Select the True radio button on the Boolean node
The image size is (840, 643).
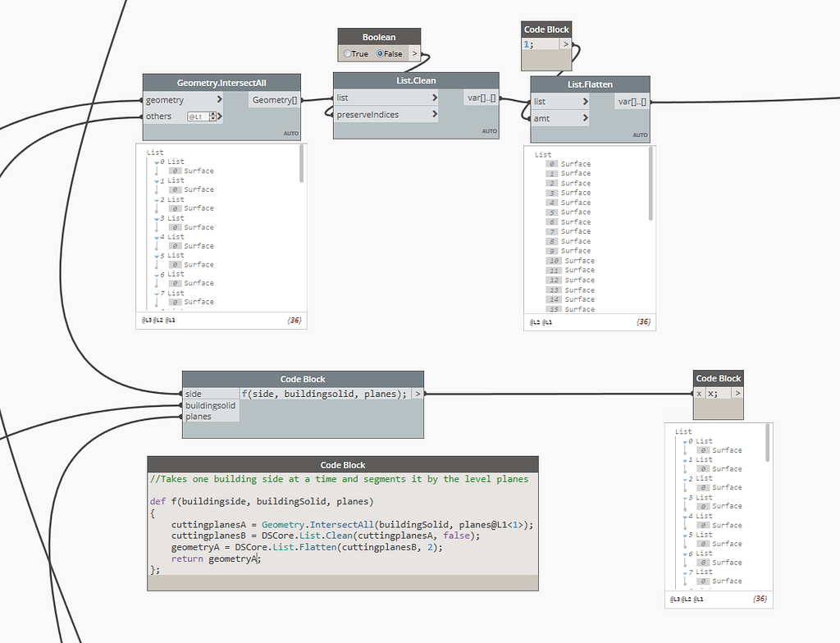345,52
